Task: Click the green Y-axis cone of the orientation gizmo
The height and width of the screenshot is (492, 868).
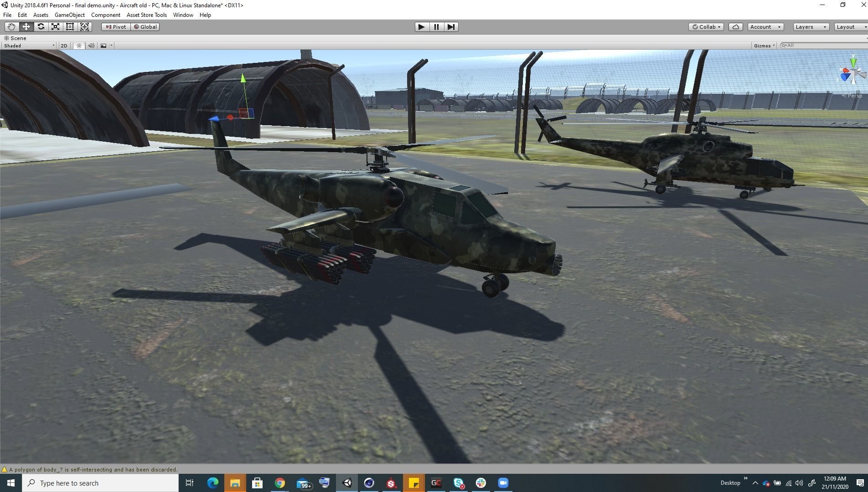Action: (853, 61)
